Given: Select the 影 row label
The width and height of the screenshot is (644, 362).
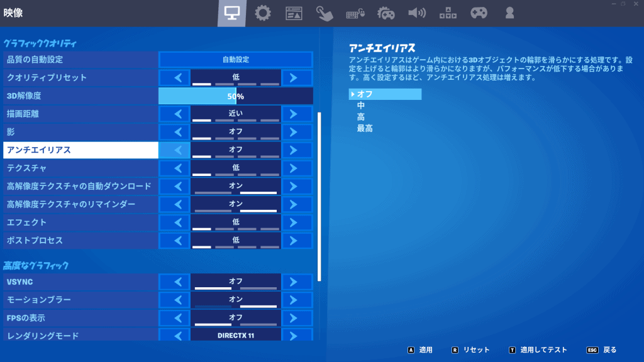Looking at the screenshot, I should click(x=81, y=132).
